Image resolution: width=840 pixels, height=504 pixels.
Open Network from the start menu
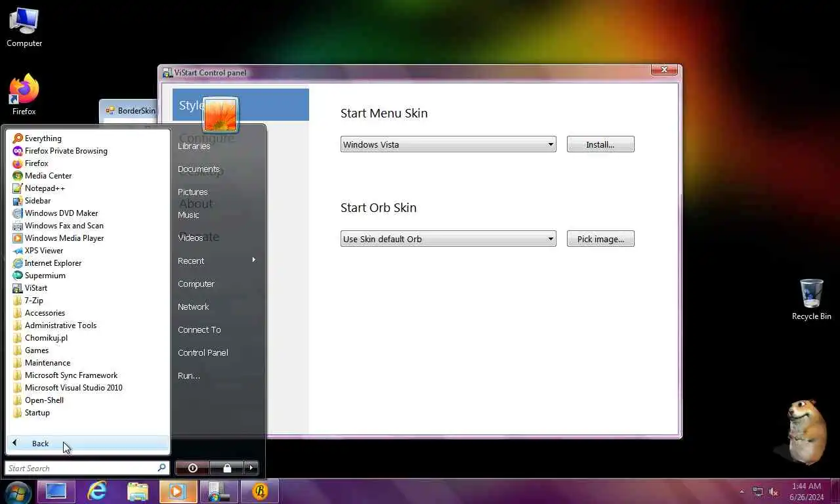[x=194, y=306]
